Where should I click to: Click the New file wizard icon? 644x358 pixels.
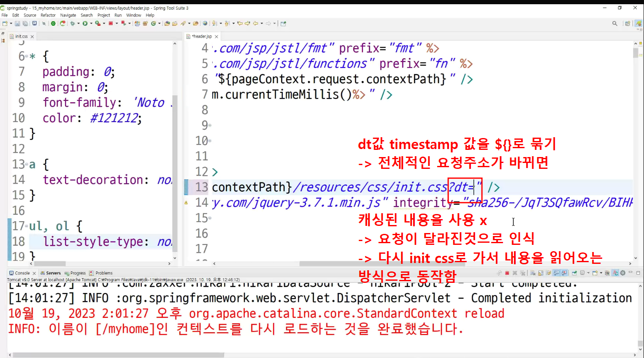(5, 23)
